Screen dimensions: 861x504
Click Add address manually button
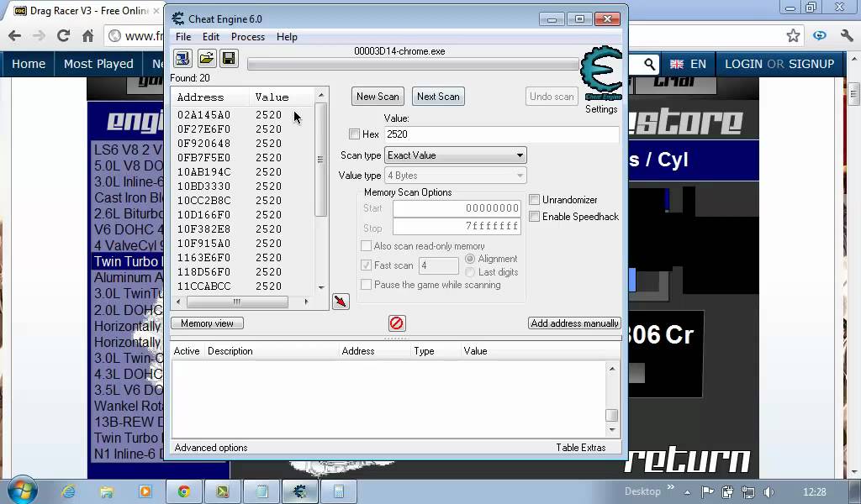[574, 323]
